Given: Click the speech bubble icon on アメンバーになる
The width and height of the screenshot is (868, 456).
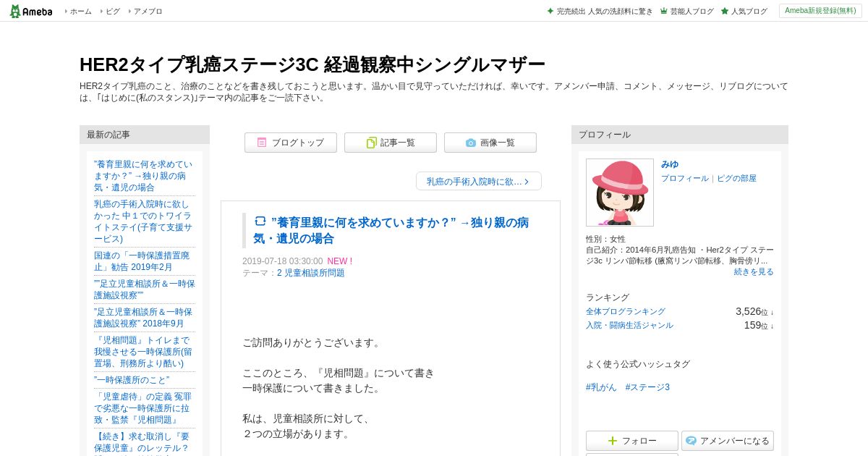Looking at the screenshot, I should [691, 441].
